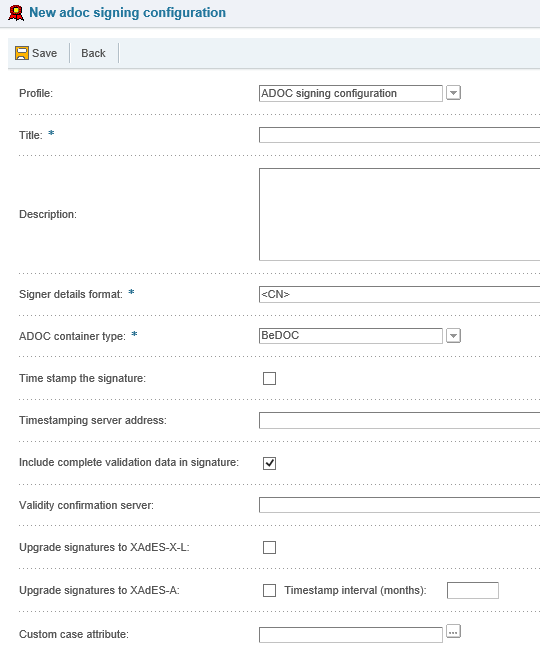Viewport: 540px width, 654px height.
Task: Click the Signer details format field
Action: pyautogui.click(x=399, y=294)
